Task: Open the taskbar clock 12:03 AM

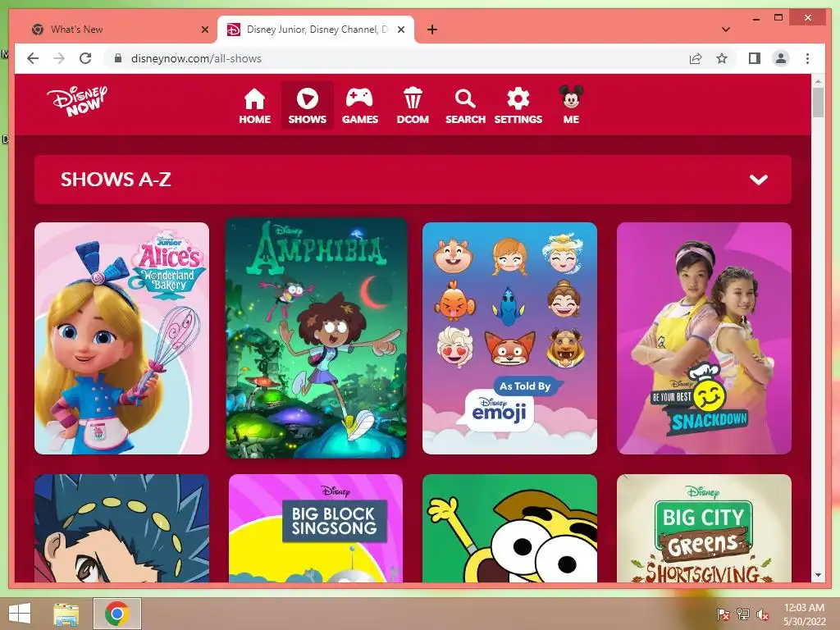Action: [804, 614]
